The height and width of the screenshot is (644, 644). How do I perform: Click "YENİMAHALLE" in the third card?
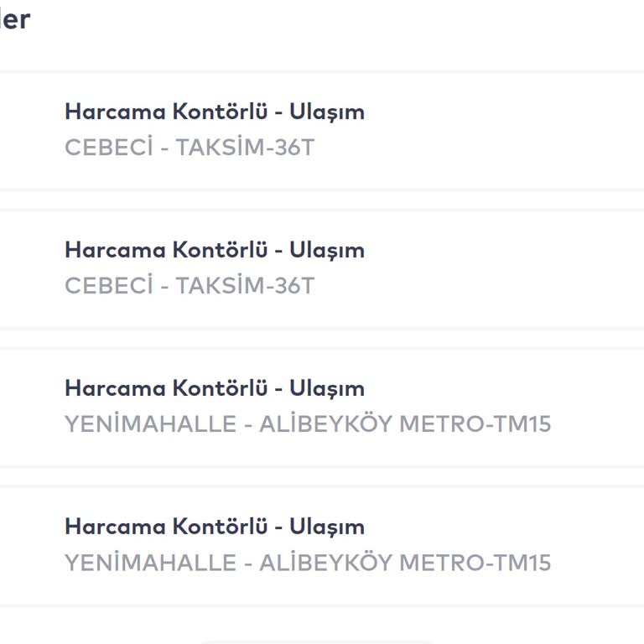150,424
